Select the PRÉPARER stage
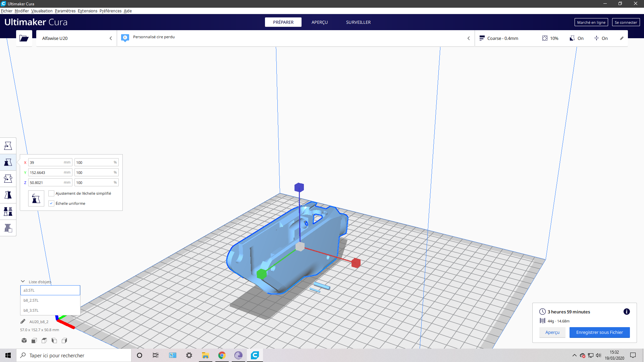Image resolution: width=644 pixels, height=362 pixels. (x=283, y=22)
